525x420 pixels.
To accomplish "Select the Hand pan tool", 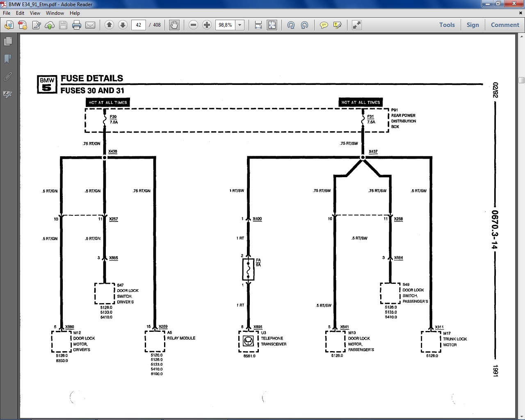I will tap(174, 25).
